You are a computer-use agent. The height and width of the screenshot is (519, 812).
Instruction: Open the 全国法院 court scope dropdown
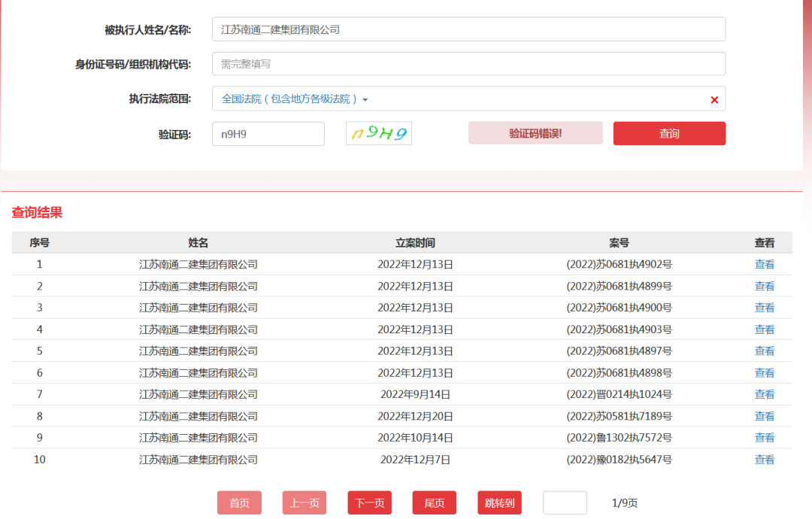295,99
